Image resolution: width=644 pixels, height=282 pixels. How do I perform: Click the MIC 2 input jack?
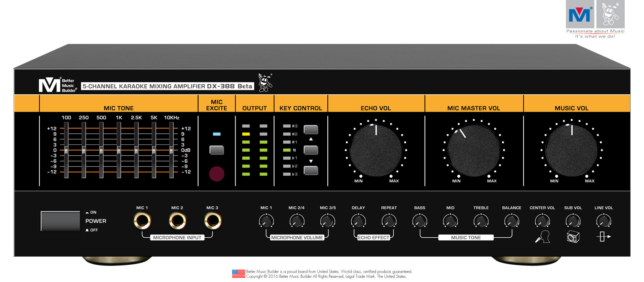pyautogui.click(x=177, y=221)
